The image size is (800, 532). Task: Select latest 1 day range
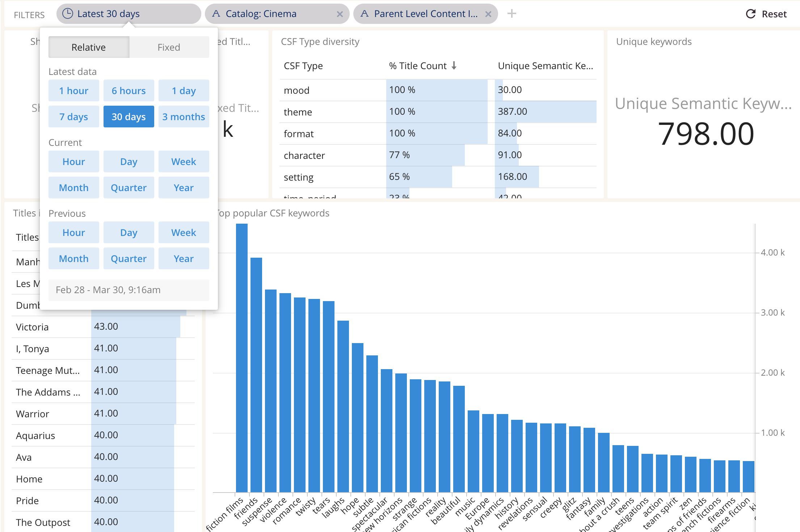point(184,90)
